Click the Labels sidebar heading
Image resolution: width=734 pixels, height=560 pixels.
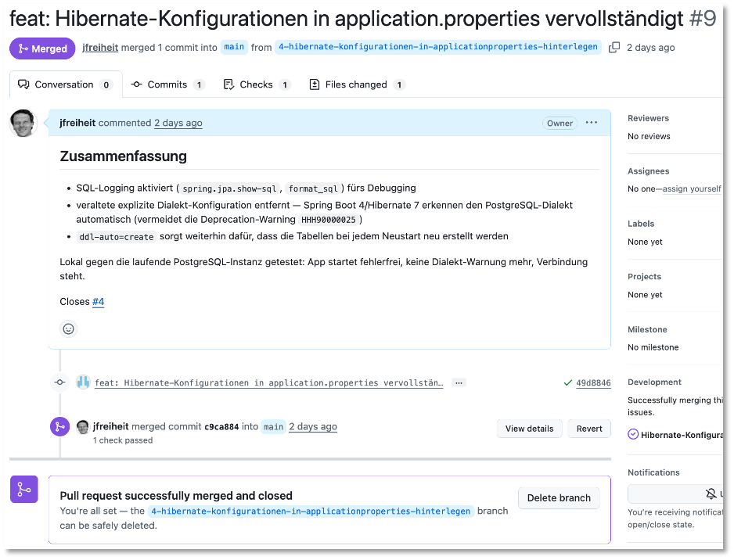coord(641,224)
